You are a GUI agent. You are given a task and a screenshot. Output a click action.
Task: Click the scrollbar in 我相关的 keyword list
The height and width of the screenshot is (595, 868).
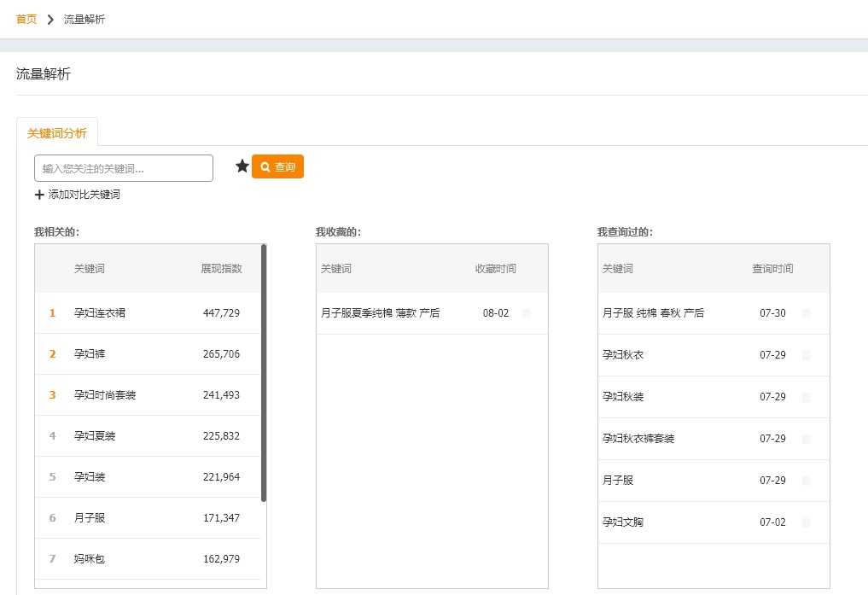[264, 373]
